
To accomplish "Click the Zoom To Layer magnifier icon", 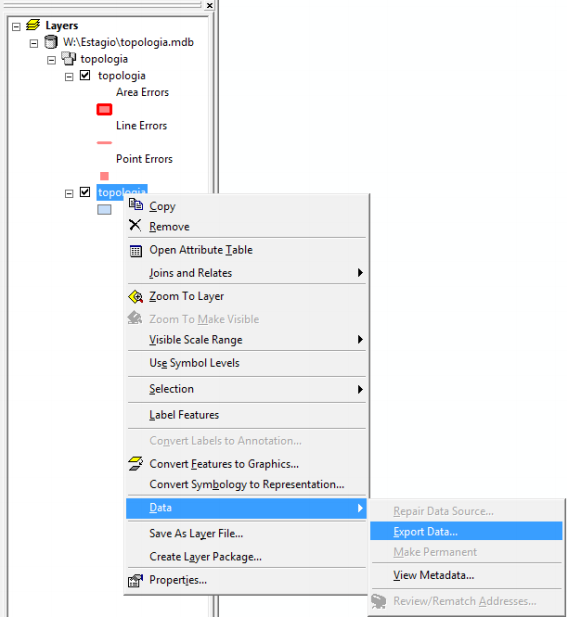I will [x=135, y=297].
